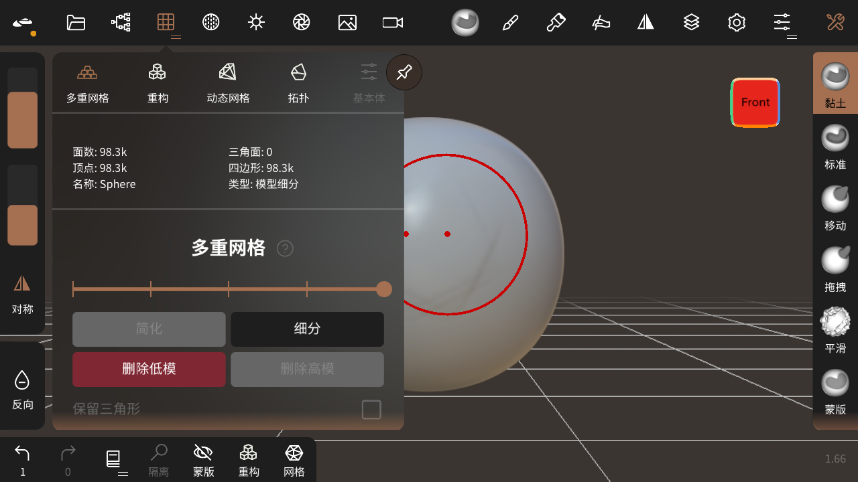858x482 pixels.
Task: Switch to the 基本体 tab
Action: [x=369, y=84]
